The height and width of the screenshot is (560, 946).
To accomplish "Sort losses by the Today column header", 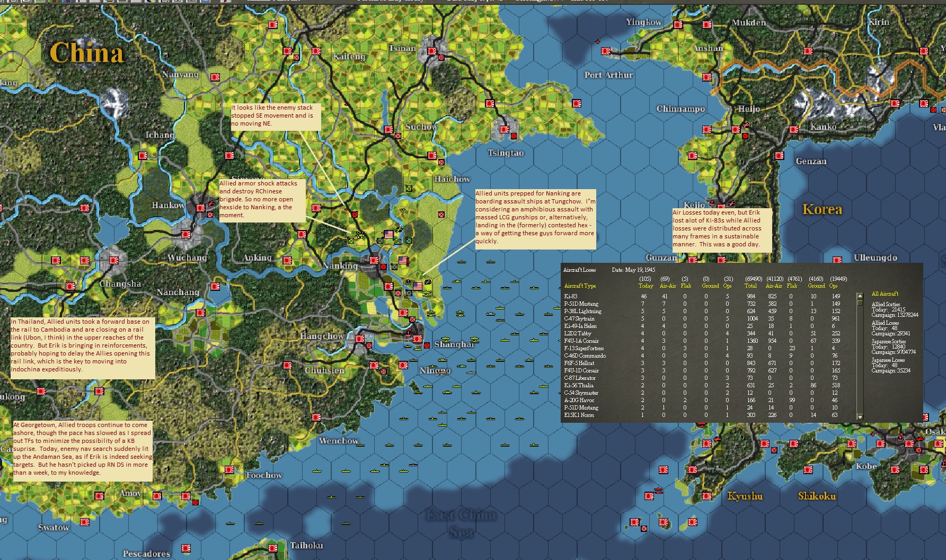I will click(646, 286).
